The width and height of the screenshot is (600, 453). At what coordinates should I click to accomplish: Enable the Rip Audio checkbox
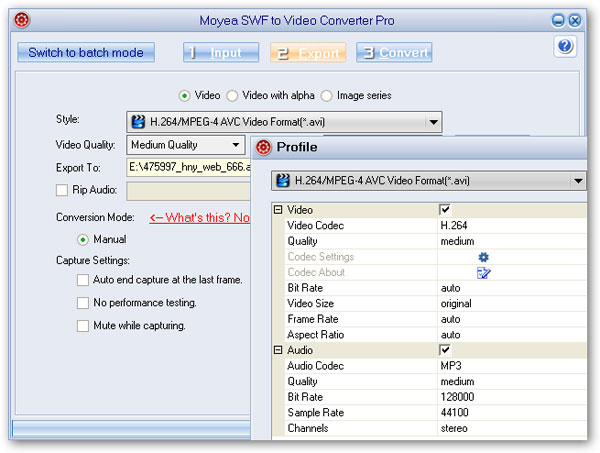pos(62,190)
